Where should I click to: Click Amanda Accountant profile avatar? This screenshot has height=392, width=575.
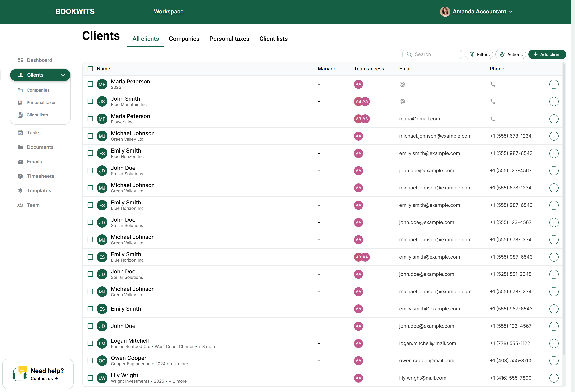(445, 12)
